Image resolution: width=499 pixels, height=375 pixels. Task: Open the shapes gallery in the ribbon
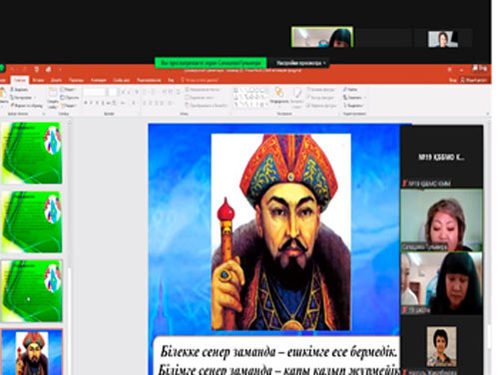251,97
